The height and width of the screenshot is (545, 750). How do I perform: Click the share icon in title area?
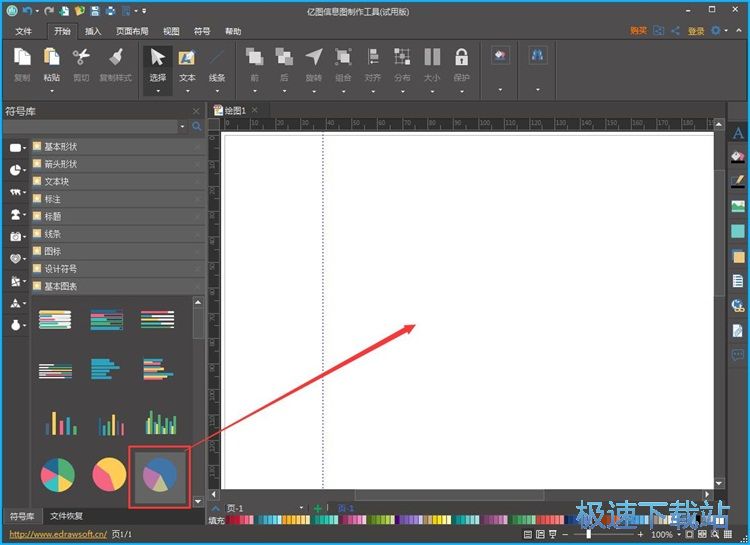tap(675, 31)
